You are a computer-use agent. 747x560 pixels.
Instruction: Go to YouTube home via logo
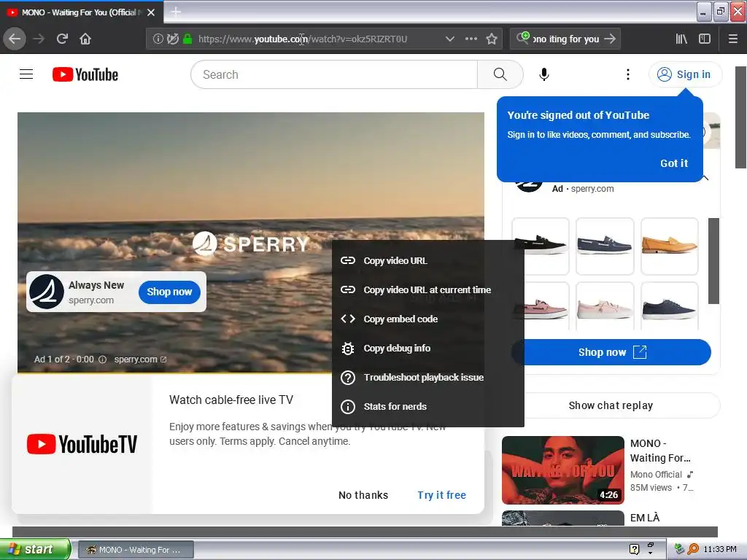coord(85,74)
